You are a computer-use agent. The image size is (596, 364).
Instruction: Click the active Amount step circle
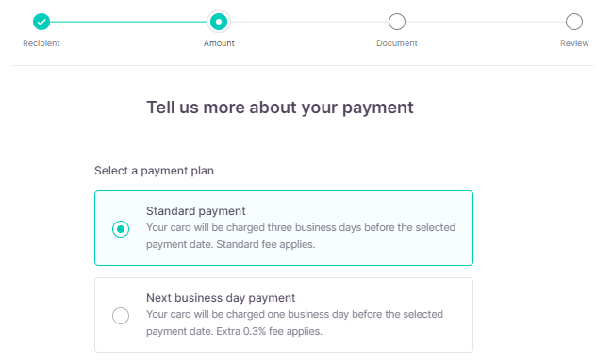(x=219, y=22)
